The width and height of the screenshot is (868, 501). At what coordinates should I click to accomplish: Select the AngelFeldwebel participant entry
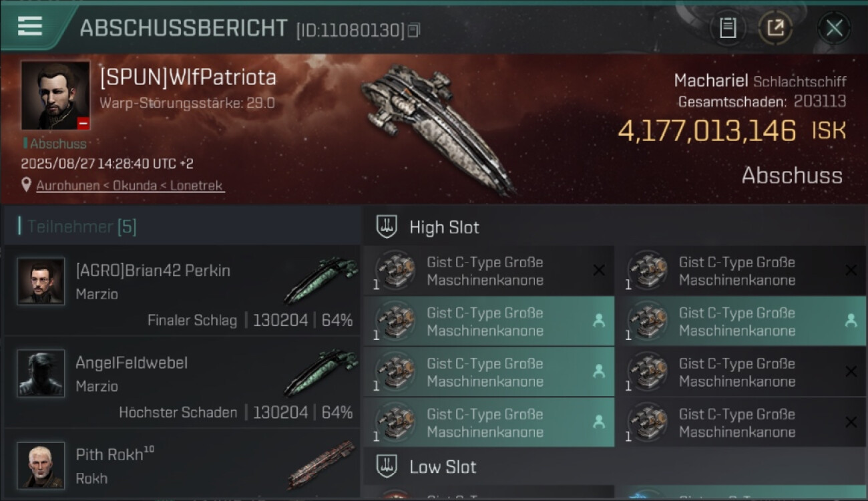coord(182,382)
